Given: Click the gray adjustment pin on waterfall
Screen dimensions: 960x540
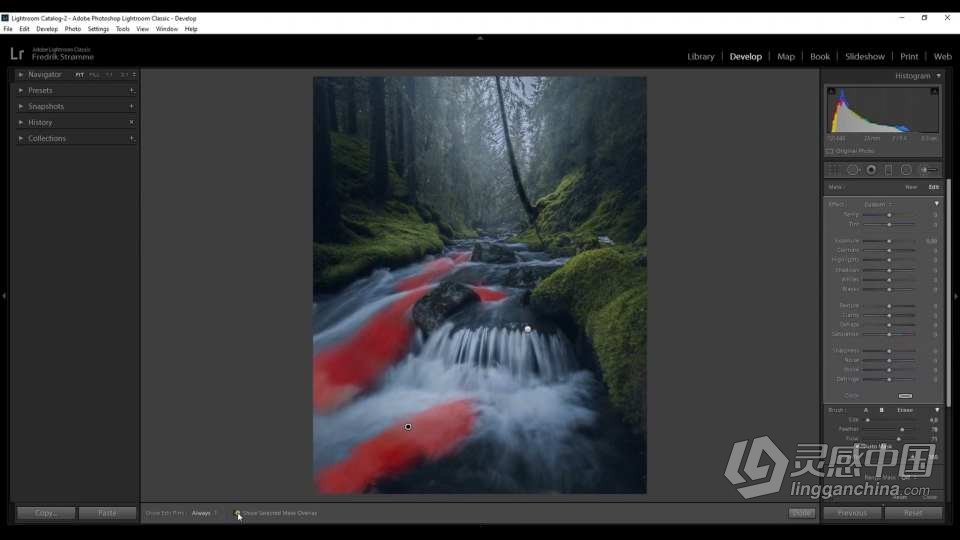Looking at the screenshot, I should coord(528,329).
